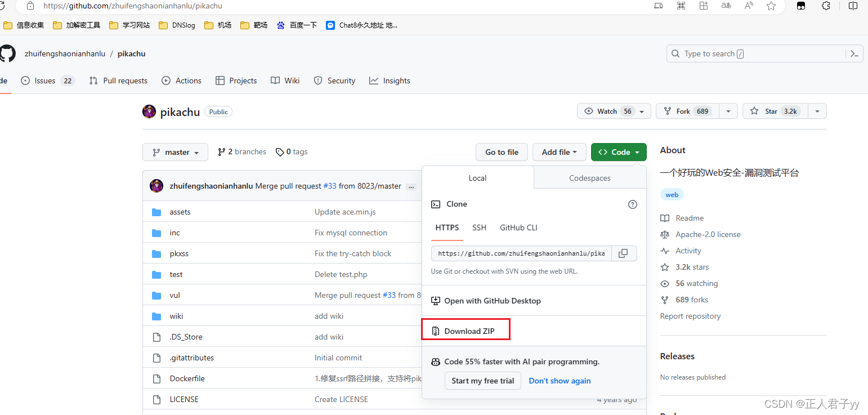Click the site lock icon in address bar
This screenshot has height=415, width=868.
(x=31, y=6)
